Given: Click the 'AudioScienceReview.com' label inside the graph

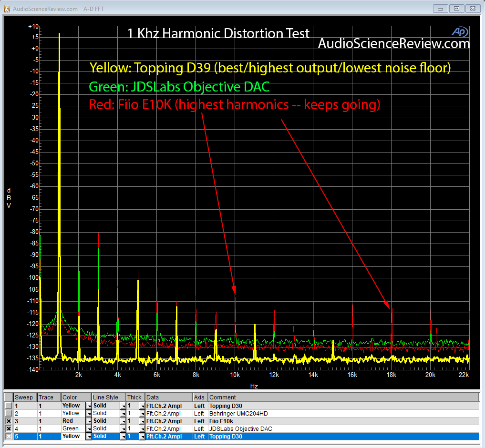Looking at the screenshot, I should pos(394,43).
